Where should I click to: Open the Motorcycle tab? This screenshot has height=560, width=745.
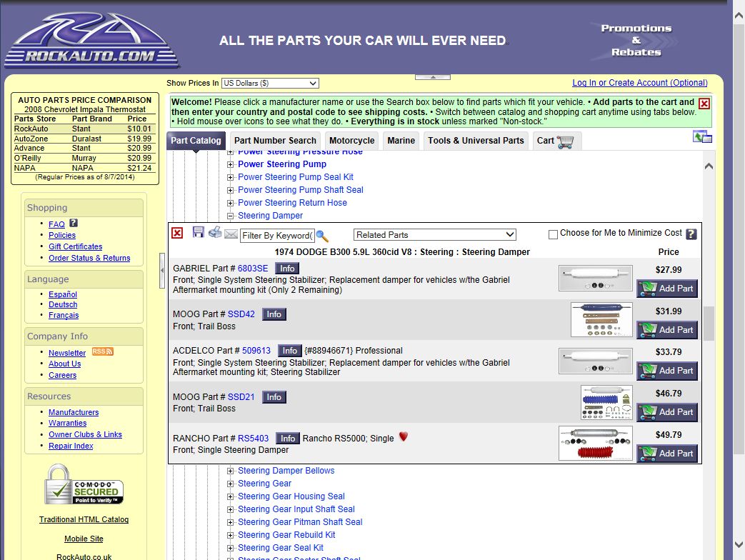coord(351,141)
